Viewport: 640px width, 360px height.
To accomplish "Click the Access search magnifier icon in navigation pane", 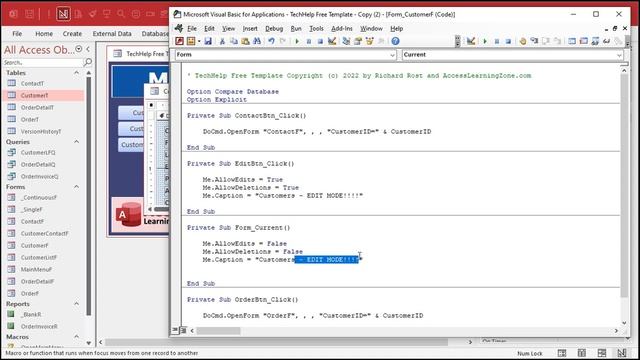I will click(87, 62).
